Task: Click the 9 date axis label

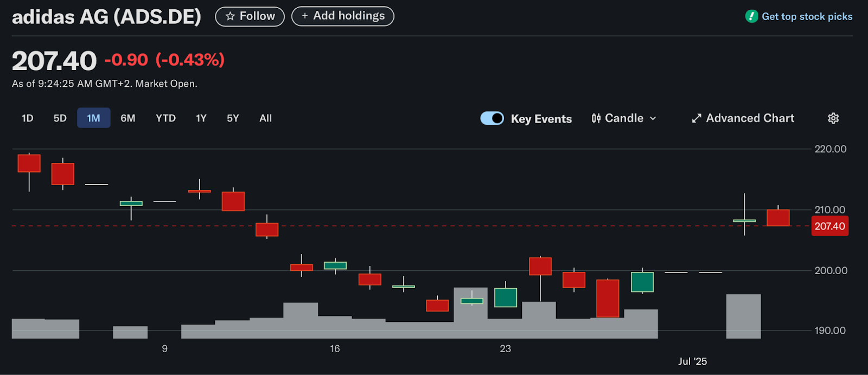Action: 164,348
